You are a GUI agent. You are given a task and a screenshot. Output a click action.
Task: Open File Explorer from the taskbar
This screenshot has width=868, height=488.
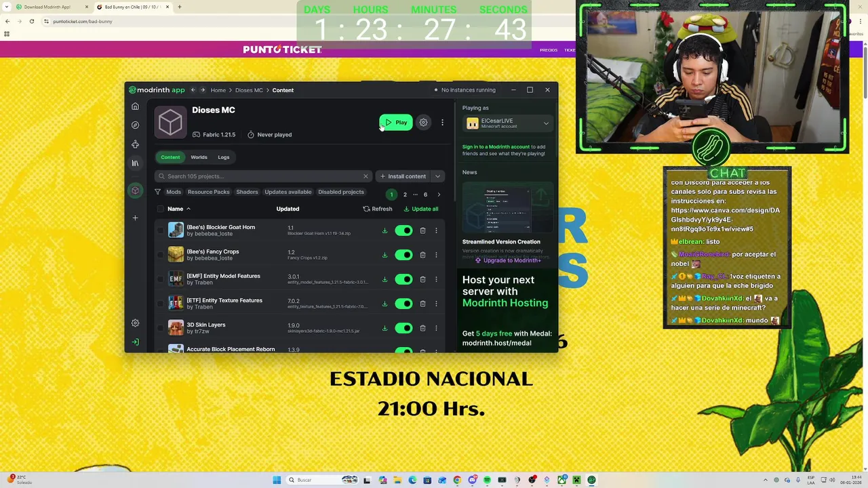pos(397,480)
